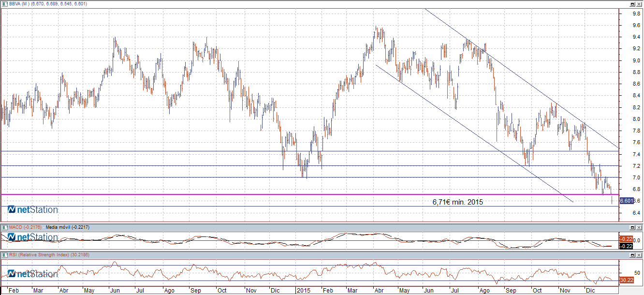This screenshot has width=644, height=295.
Task: Select the '6,71€ mín. 2015' annotation
Action: 457,202
